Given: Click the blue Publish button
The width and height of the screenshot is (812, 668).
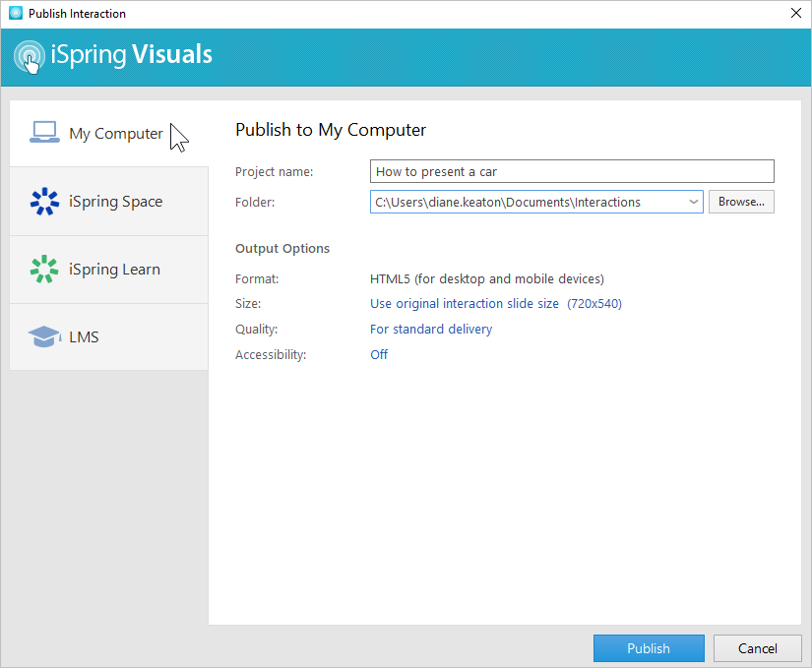Looking at the screenshot, I should pyautogui.click(x=649, y=648).
